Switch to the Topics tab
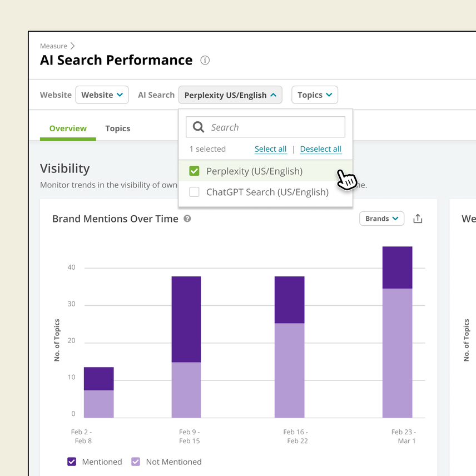476x476 pixels. coord(117,128)
